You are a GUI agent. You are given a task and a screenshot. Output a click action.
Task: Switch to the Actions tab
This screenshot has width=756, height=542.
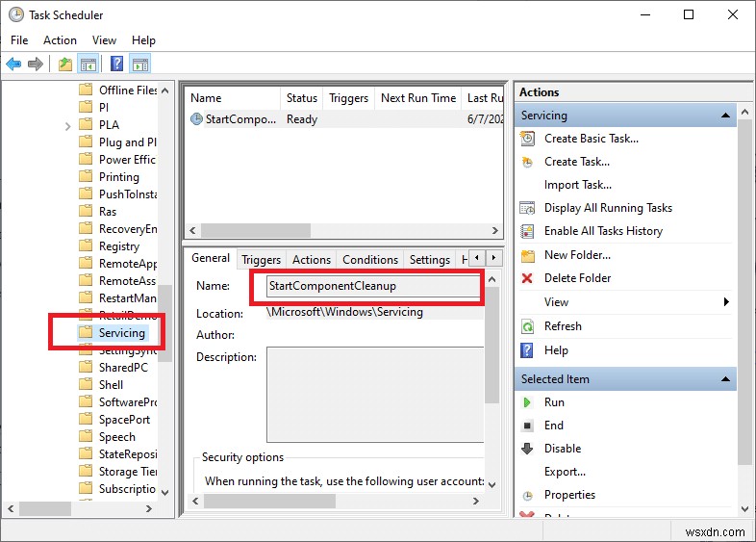click(312, 260)
